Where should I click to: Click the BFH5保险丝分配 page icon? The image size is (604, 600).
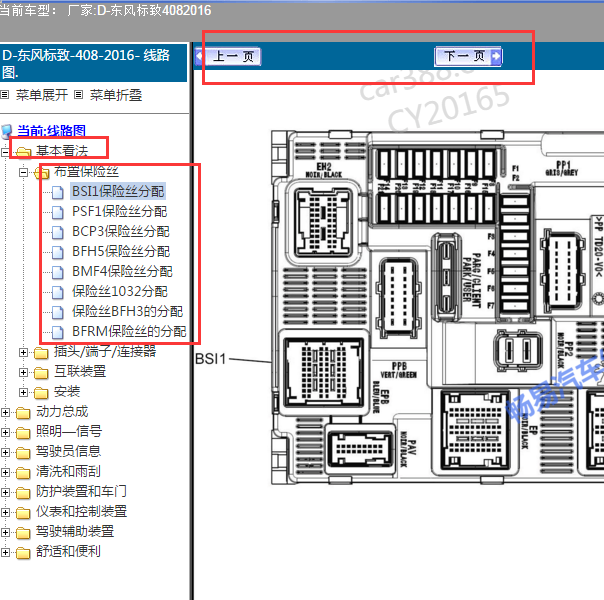58,252
